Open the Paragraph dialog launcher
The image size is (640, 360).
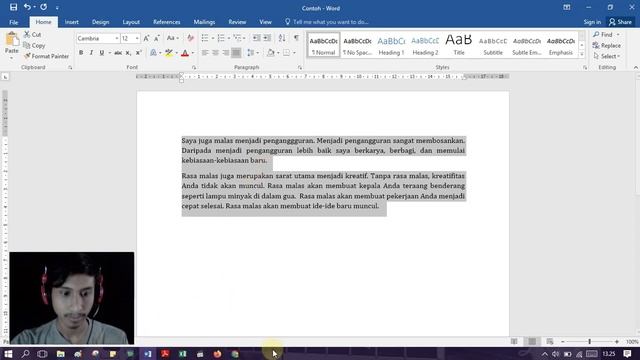click(x=300, y=67)
